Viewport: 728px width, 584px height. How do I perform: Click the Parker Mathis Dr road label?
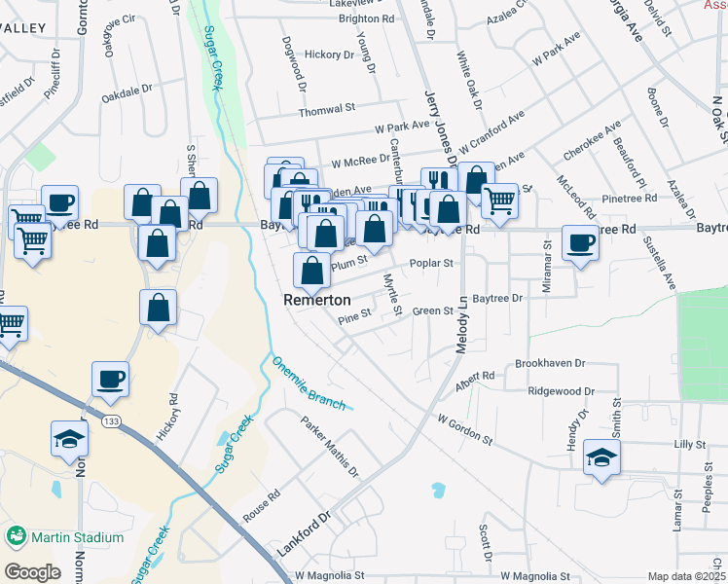click(331, 446)
